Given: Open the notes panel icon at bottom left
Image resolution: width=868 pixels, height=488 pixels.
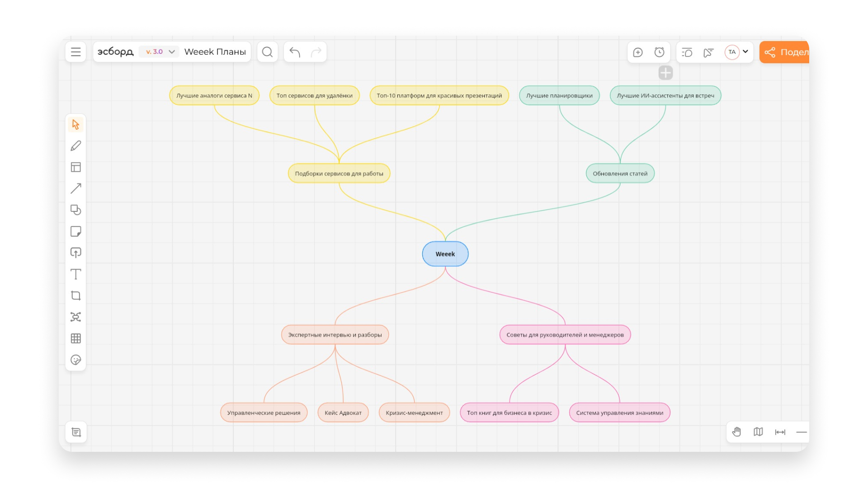Looking at the screenshot, I should 76,432.
